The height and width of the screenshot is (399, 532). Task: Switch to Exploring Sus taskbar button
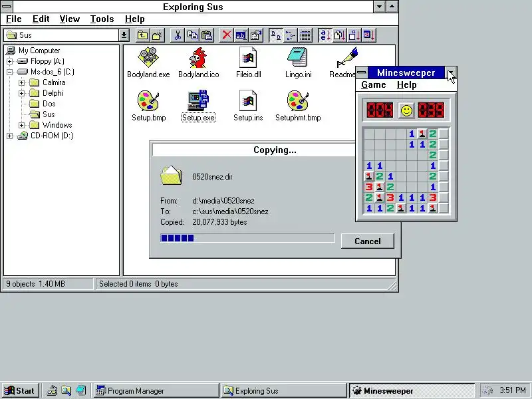[284, 391]
